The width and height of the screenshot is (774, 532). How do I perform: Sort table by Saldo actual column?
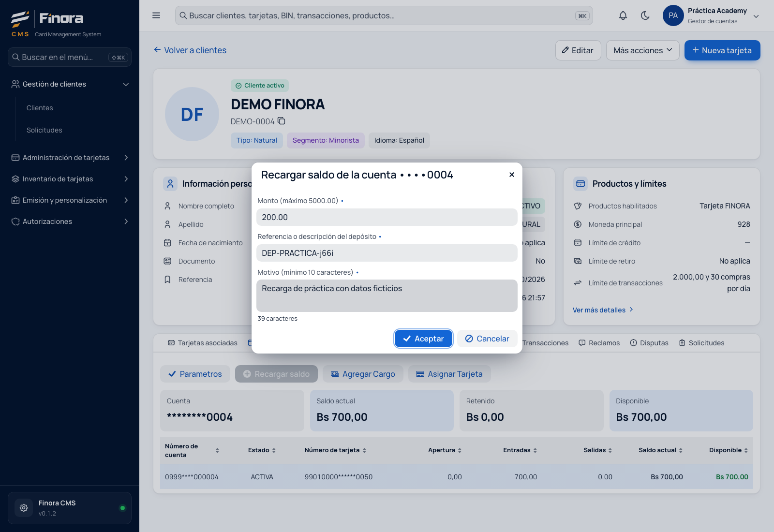[681, 450]
